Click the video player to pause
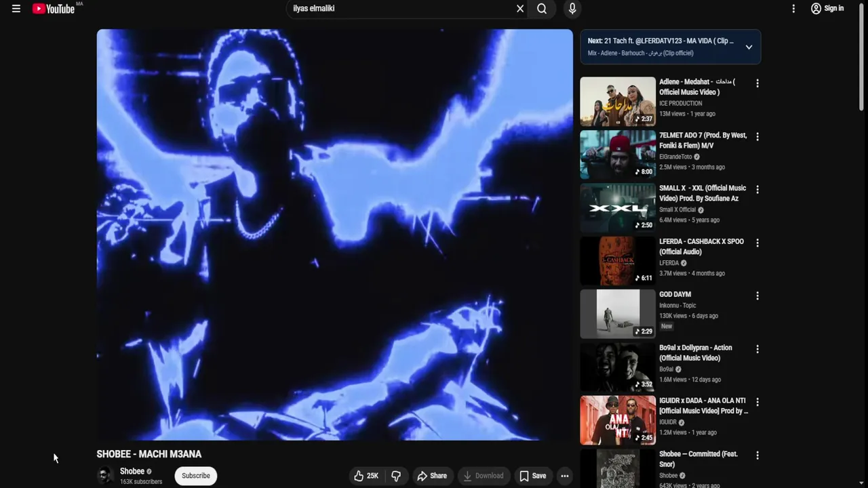 click(334, 235)
